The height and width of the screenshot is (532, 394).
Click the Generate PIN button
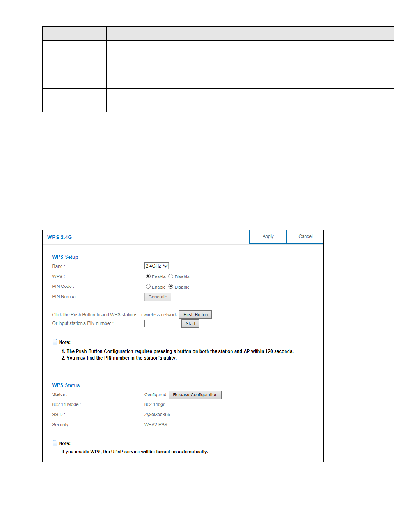pos(158,297)
